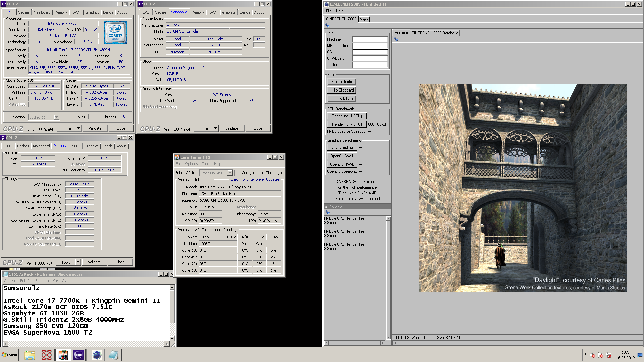644x362 pixels.
Task: Click the Tester input field
Action: (x=370, y=65)
